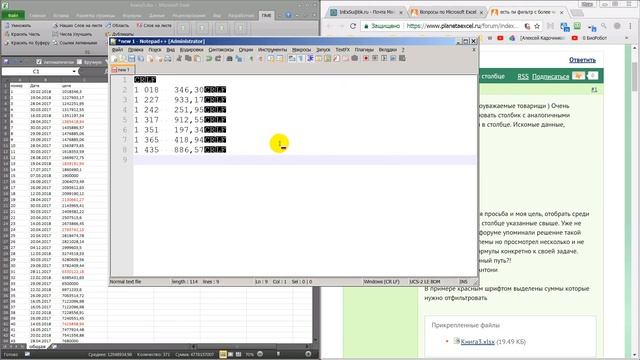This screenshot has width=640, height=360.
Task: Click the Copy icon in Notepad++ toolbar
Action: 188,58
